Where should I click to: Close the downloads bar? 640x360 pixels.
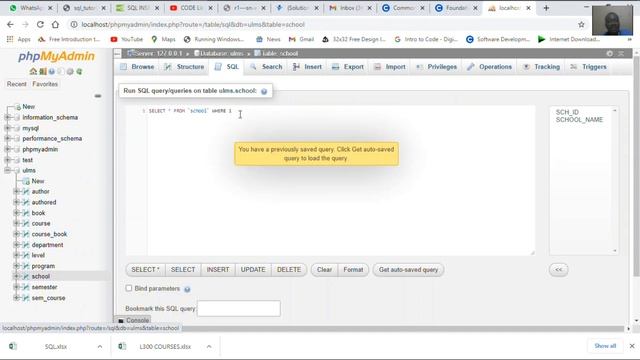632,346
